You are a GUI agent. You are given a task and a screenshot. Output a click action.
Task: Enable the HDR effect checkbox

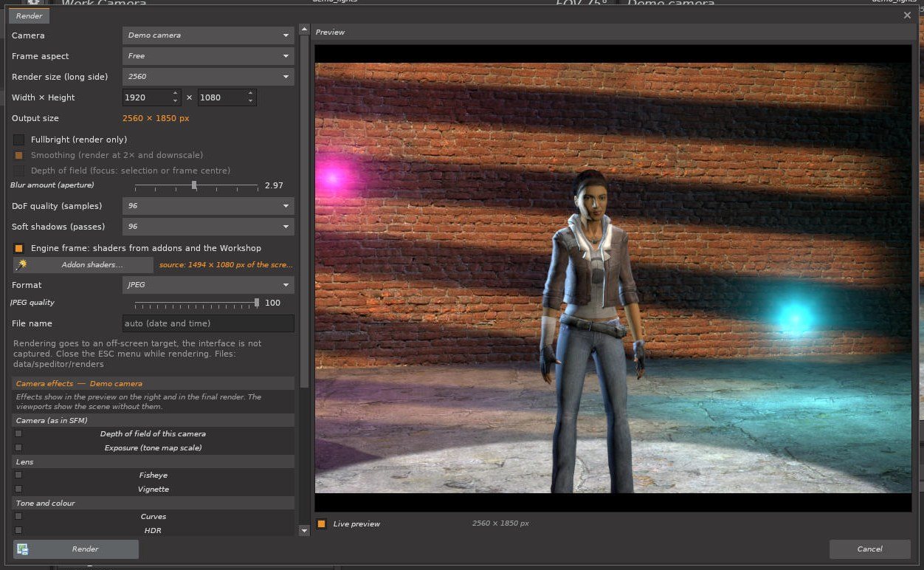(19, 530)
